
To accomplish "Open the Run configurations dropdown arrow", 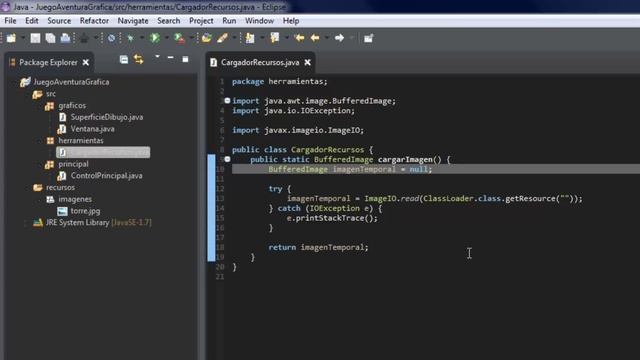I will [x=167, y=38].
